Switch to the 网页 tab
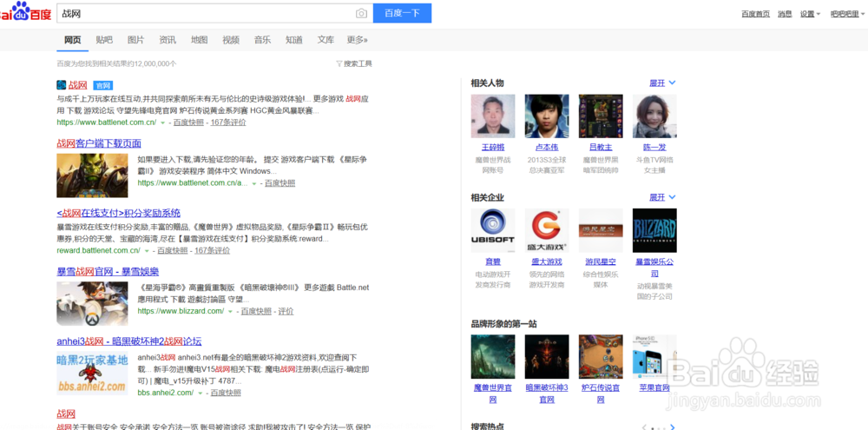Viewport: 868px width, 430px height. click(x=73, y=40)
